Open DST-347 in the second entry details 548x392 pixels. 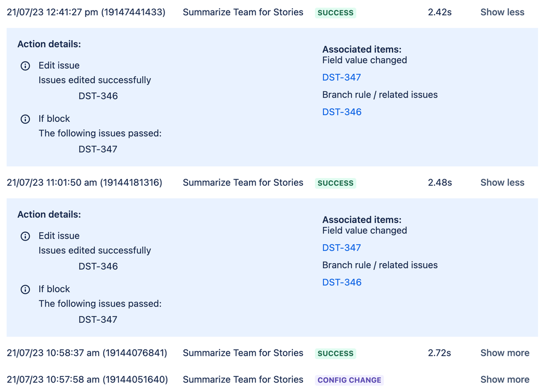click(x=341, y=248)
